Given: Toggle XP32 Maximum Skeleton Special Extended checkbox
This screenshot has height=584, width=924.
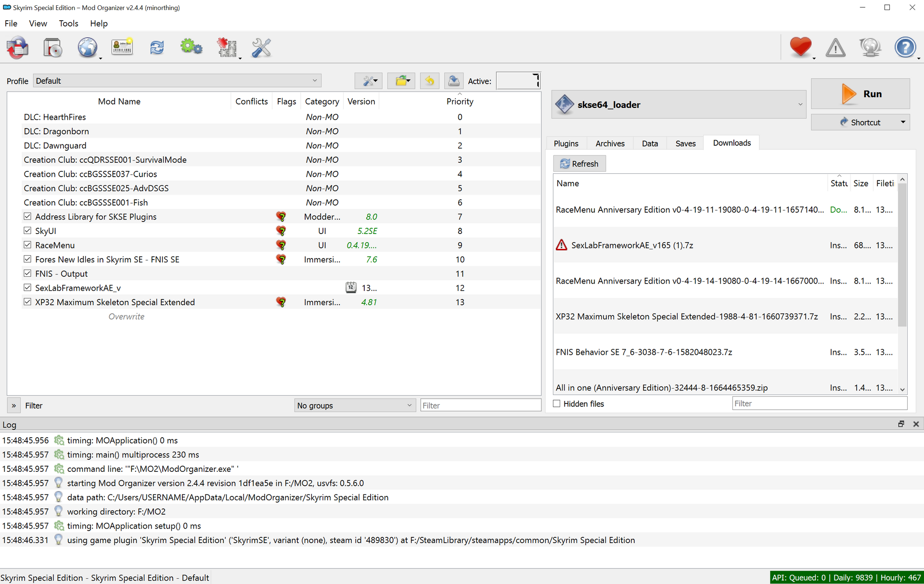Looking at the screenshot, I should [27, 302].
